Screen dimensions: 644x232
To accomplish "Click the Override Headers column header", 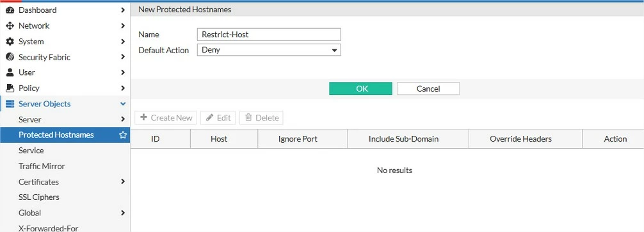I will tap(526, 139).
